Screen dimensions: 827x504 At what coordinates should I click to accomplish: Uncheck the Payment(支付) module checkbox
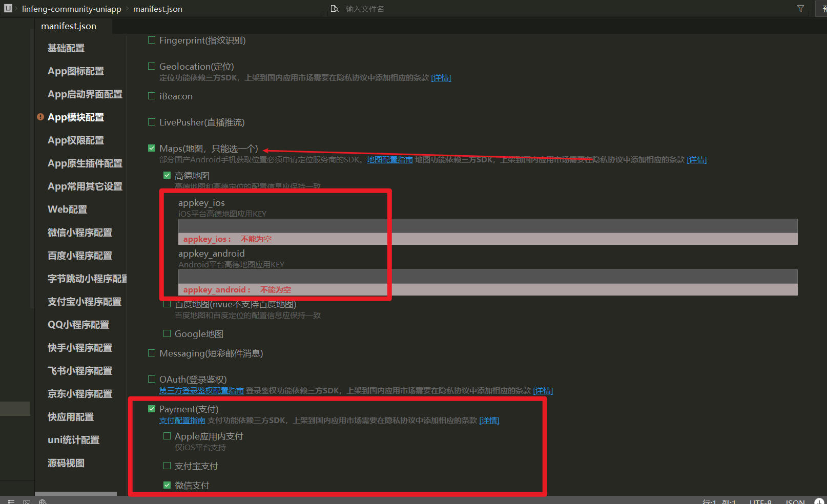[x=152, y=409]
